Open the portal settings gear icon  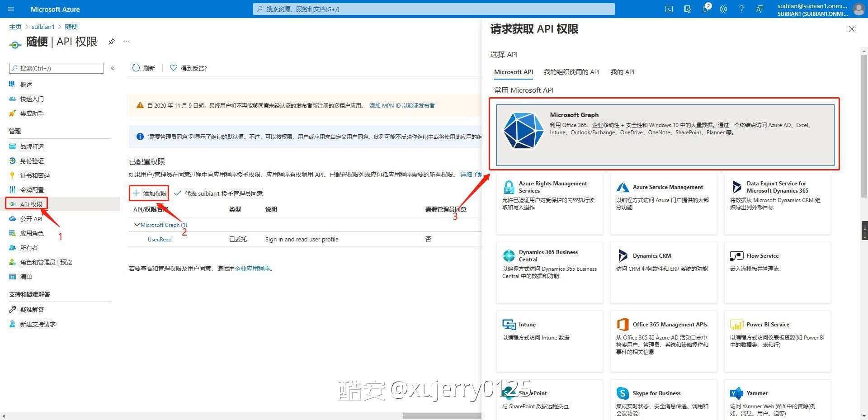point(723,9)
